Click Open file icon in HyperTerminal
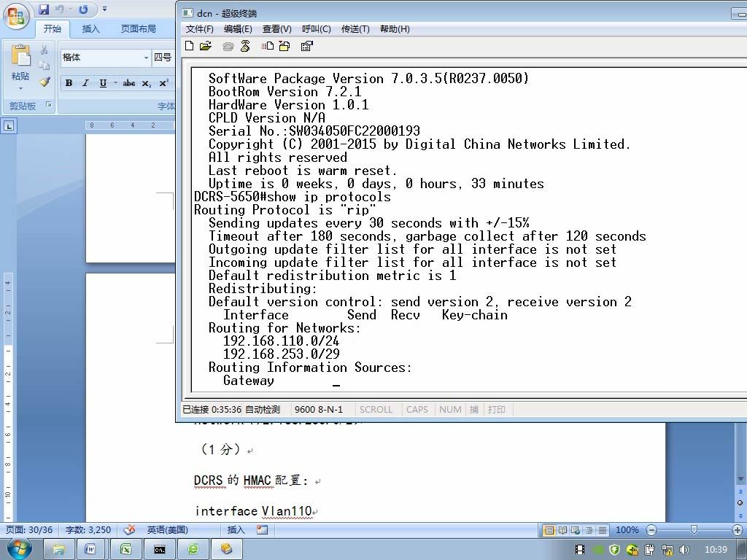Image resolution: width=747 pixels, height=560 pixels. (206, 46)
